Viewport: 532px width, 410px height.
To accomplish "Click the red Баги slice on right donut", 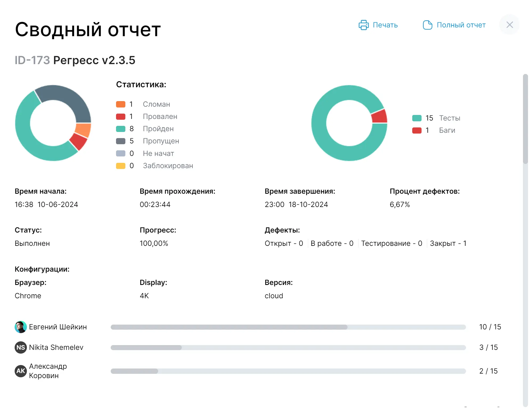I will pos(379,117).
